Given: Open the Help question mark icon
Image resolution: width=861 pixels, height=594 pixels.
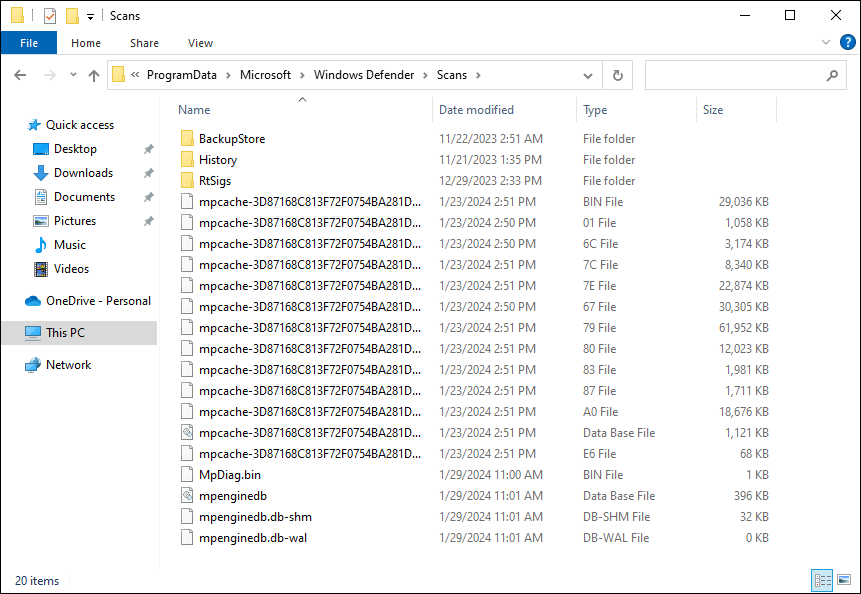Looking at the screenshot, I should (847, 43).
